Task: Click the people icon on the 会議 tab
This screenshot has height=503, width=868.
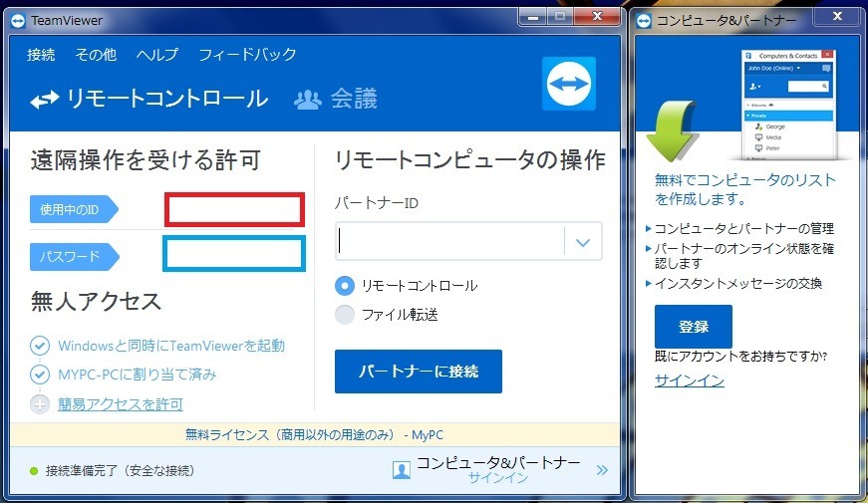Action: (x=307, y=100)
